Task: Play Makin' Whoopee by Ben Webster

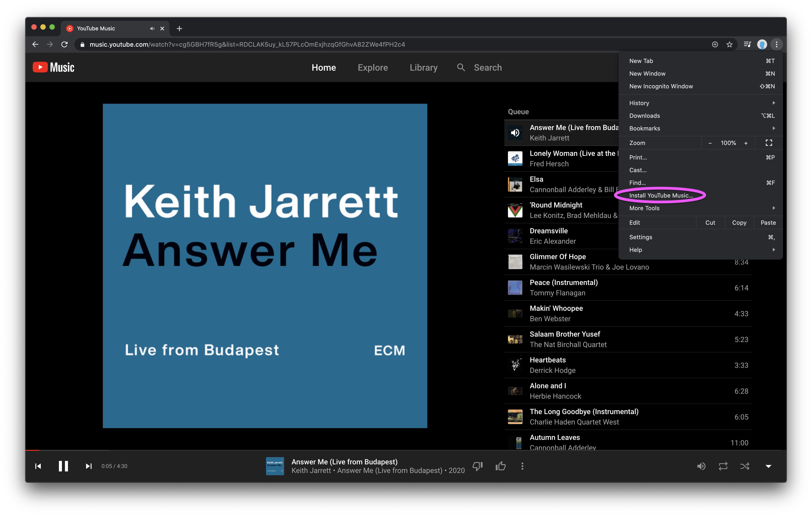Action: click(x=628, y=313)
